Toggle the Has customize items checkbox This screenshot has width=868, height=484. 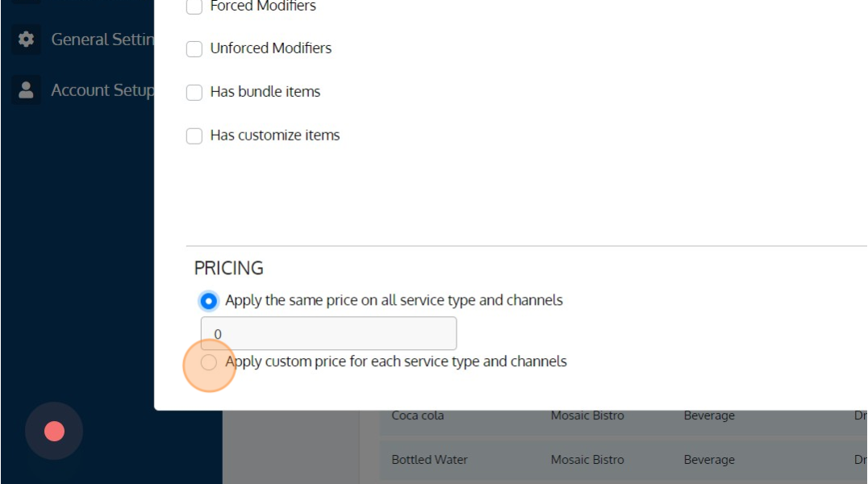click(x=194, y=136)
